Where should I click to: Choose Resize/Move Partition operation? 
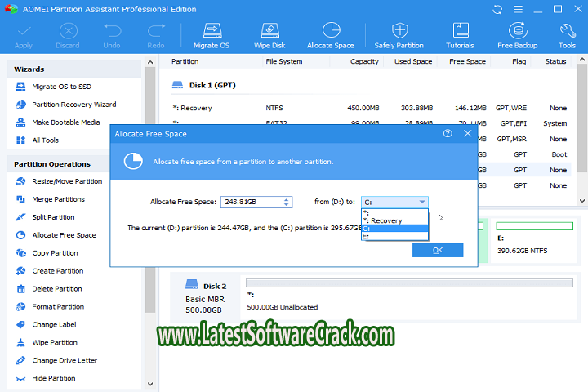coord(67,181)
